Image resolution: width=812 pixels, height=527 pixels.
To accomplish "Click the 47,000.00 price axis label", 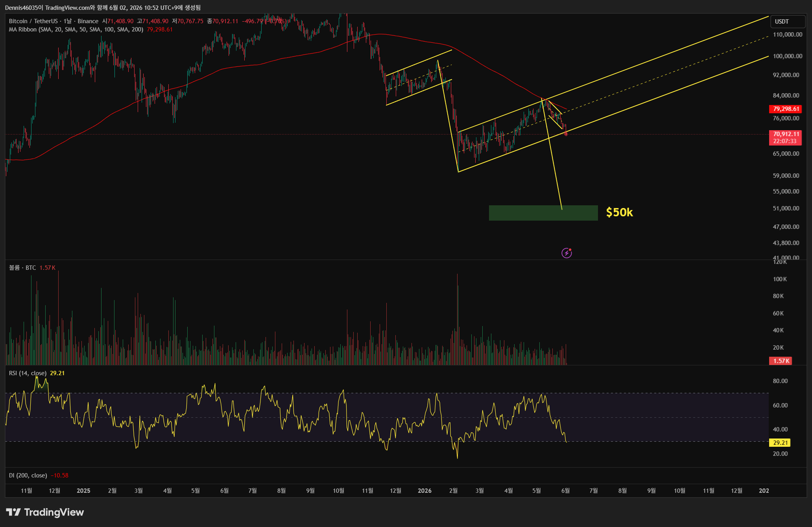I will coord(786,227).
